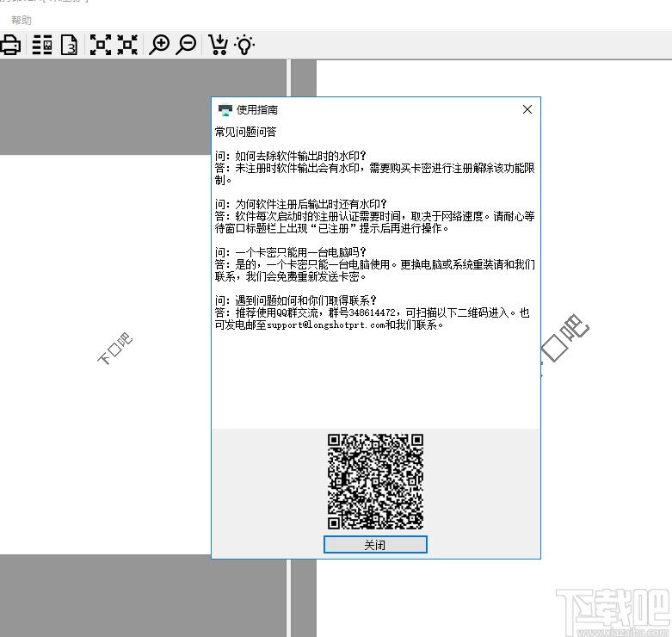Click the light bulb tips icon
Viewport: 672px width, 637px height.
point(244,45)
